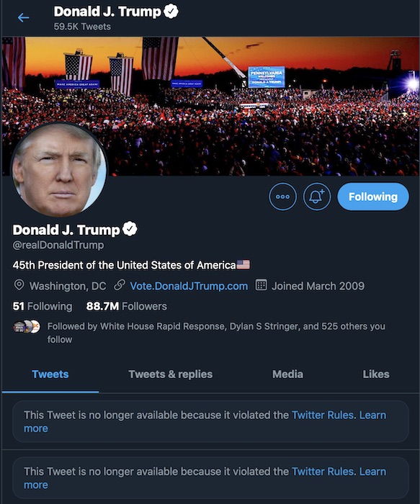Select the Media tab
This screenshot has height=504, width=420.
click(287, 374)
